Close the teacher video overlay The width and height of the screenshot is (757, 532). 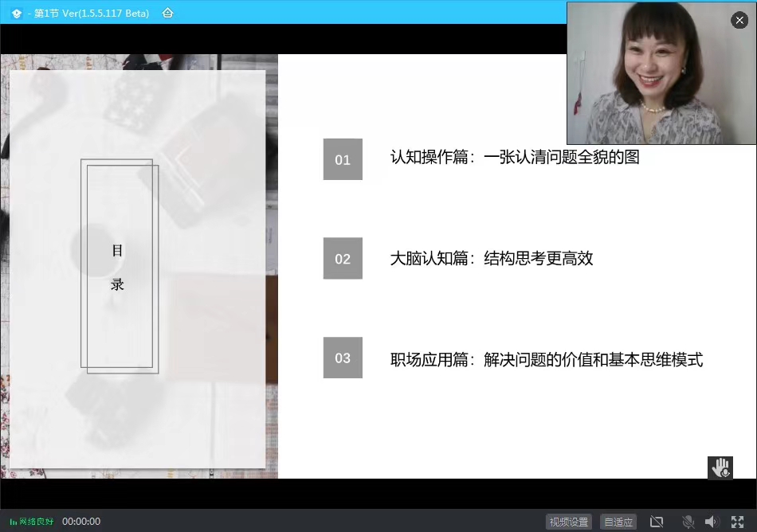[739, 20]
